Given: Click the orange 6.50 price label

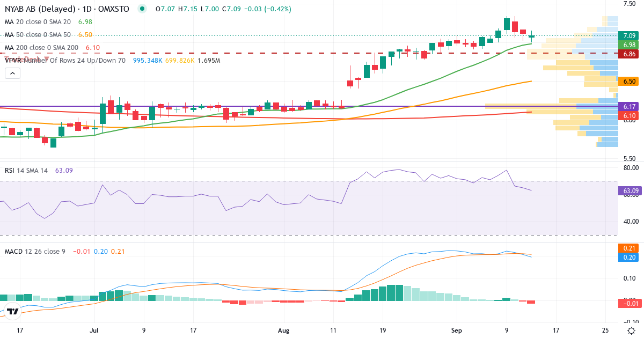Looking at the screenshot, I should (x=630, y=81).
